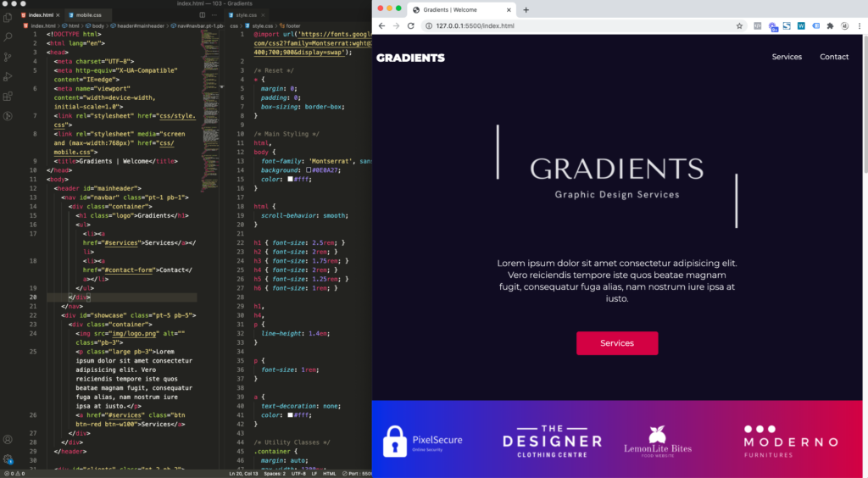Go forward in the Chrome browser

coord(397,26)
